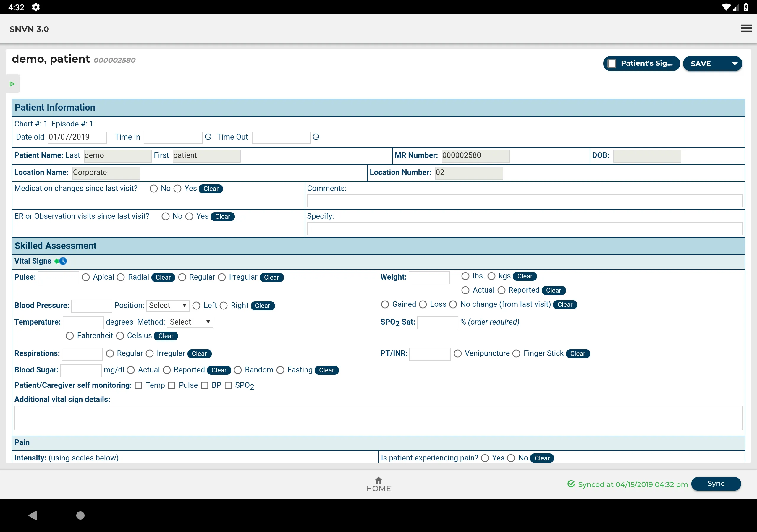Screen dimensions: 757x532
Task: Select Position dropdown for Blood Pressure
Action: click(166, 306)
